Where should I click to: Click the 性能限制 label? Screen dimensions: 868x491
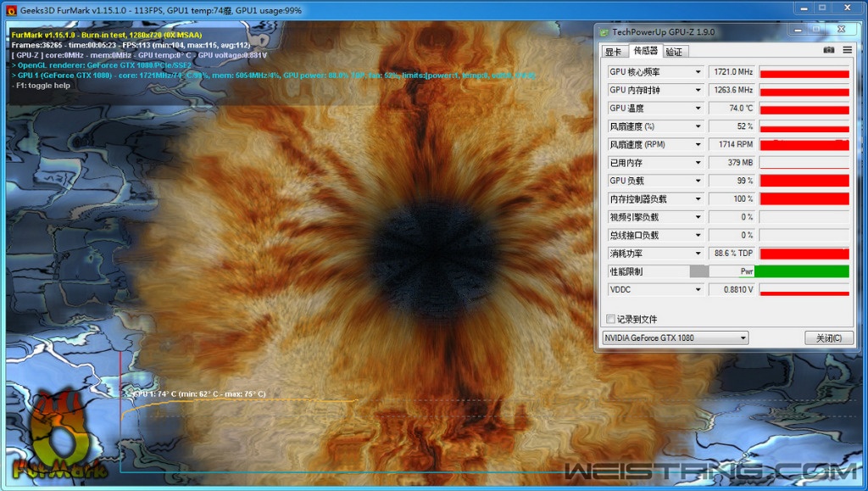coord(626,272)
